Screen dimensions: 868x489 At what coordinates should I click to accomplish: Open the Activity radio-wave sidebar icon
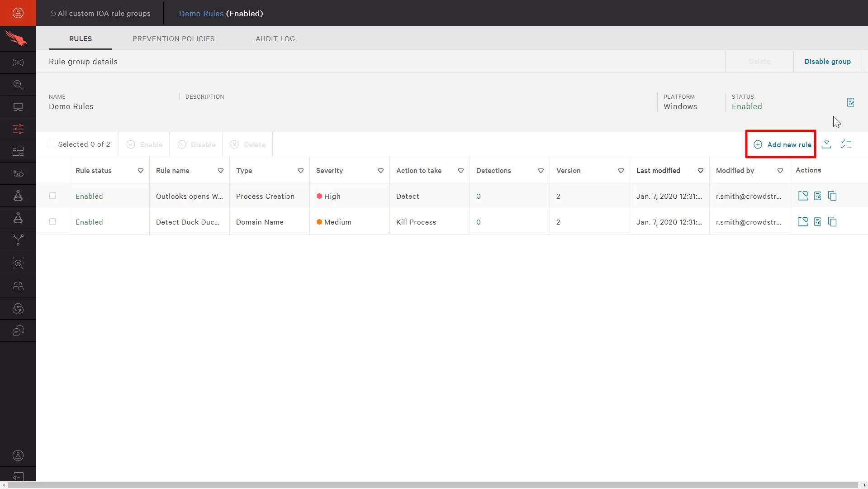[18, 62]
